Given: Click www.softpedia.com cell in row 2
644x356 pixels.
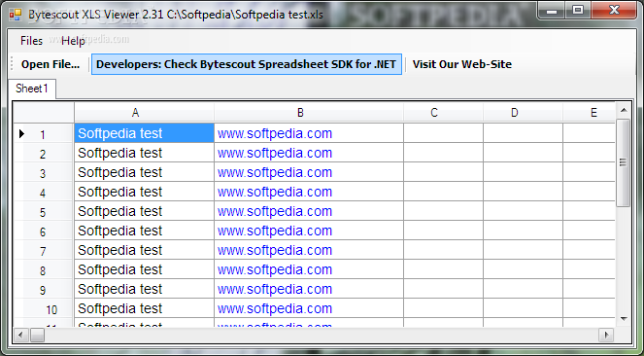Looking at the screenshot, I should 309,153.
